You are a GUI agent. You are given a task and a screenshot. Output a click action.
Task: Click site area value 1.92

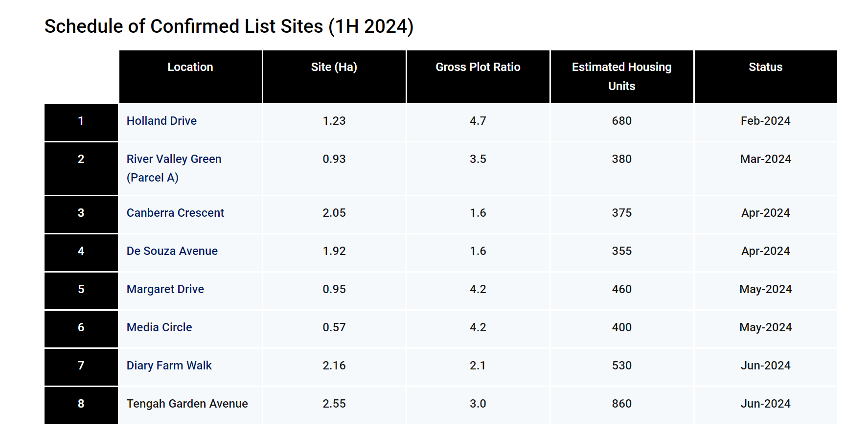[334, 251]
